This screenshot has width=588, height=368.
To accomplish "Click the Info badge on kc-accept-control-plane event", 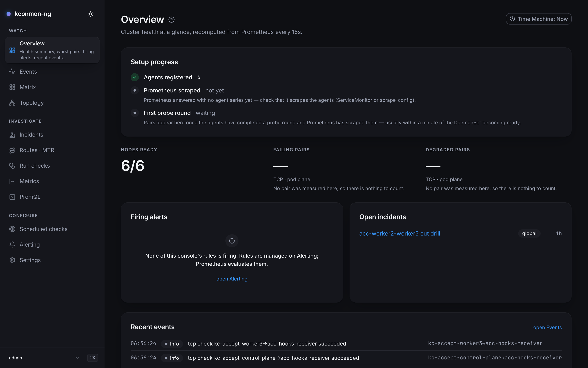I will [x=172, y=358].
